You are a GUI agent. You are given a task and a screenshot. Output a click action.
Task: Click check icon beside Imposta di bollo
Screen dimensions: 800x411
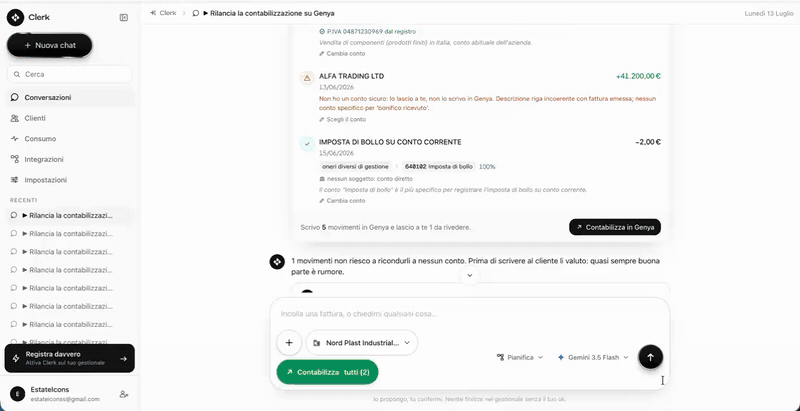coord(307,144)
